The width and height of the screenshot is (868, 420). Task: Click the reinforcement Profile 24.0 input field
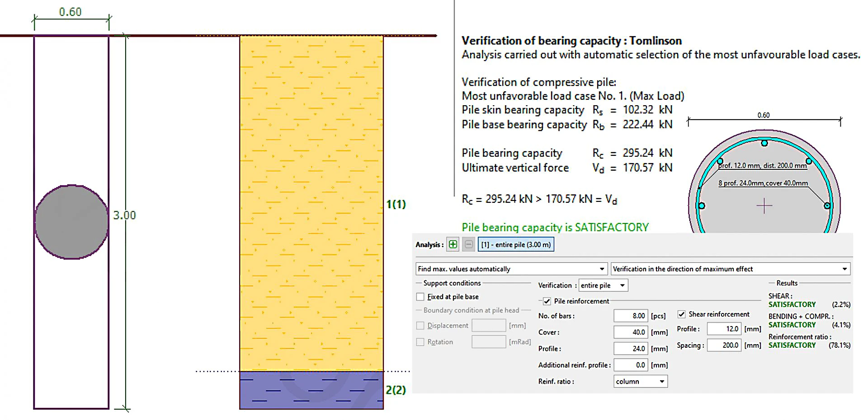pos(630,348)
